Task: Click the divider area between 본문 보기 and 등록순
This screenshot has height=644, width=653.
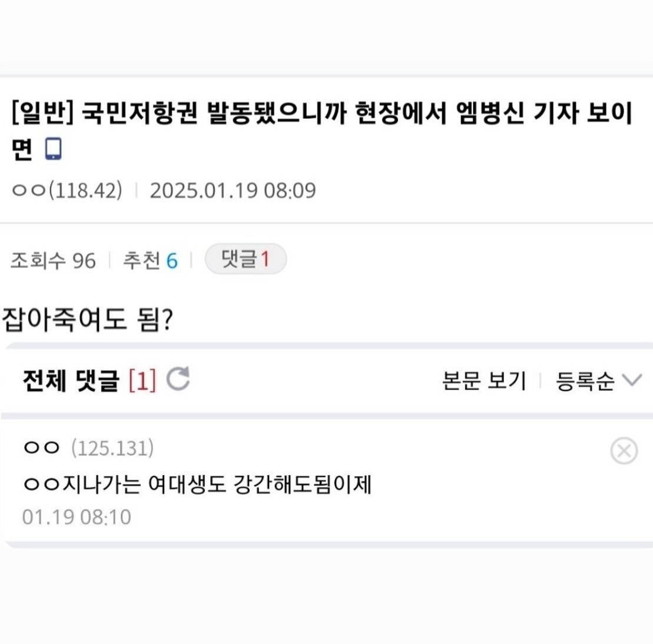Action: coord(541,381)
